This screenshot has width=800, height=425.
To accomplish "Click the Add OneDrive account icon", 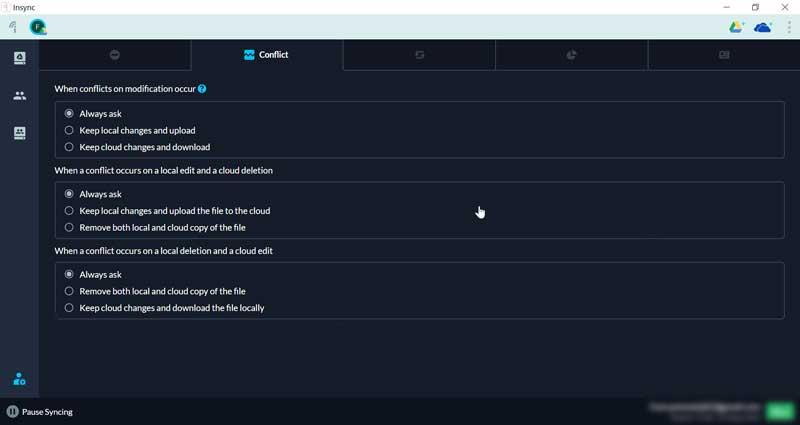I will (763, 27).
